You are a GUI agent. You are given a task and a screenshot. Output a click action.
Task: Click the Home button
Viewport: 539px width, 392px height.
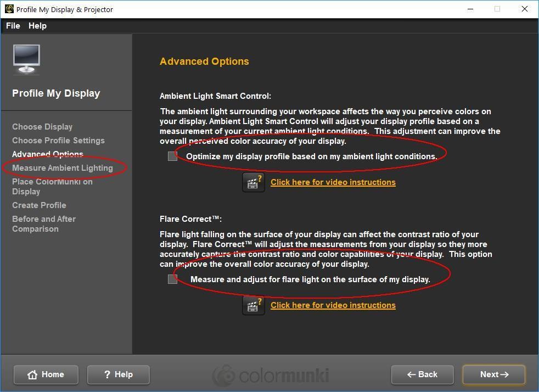(46, 374)
